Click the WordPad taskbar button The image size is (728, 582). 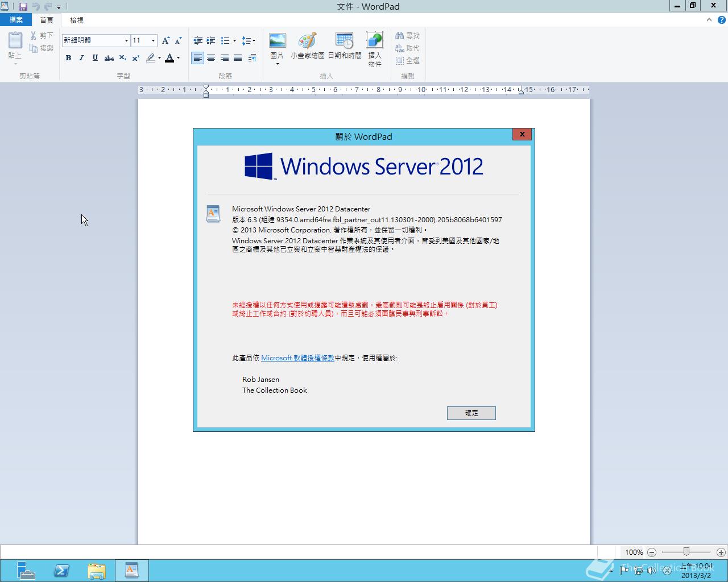pos(132,571)
